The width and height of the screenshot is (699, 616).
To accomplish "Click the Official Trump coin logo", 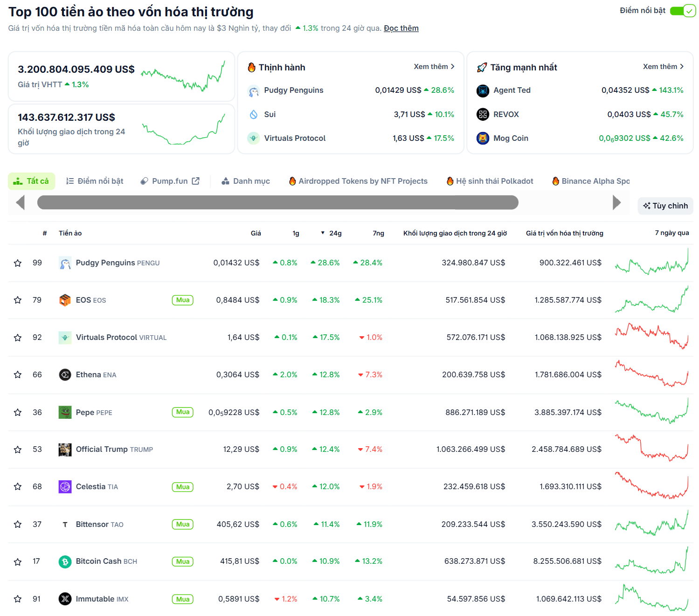I will click(x=65, y=450).
